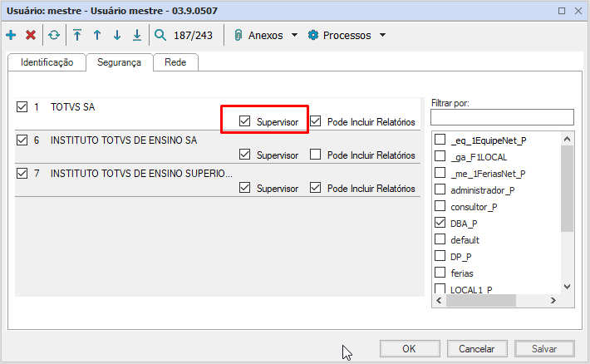The width and height of the screenshot is (590, 364).
Task: Check the DP_P profile
Action: pos(440,256)
